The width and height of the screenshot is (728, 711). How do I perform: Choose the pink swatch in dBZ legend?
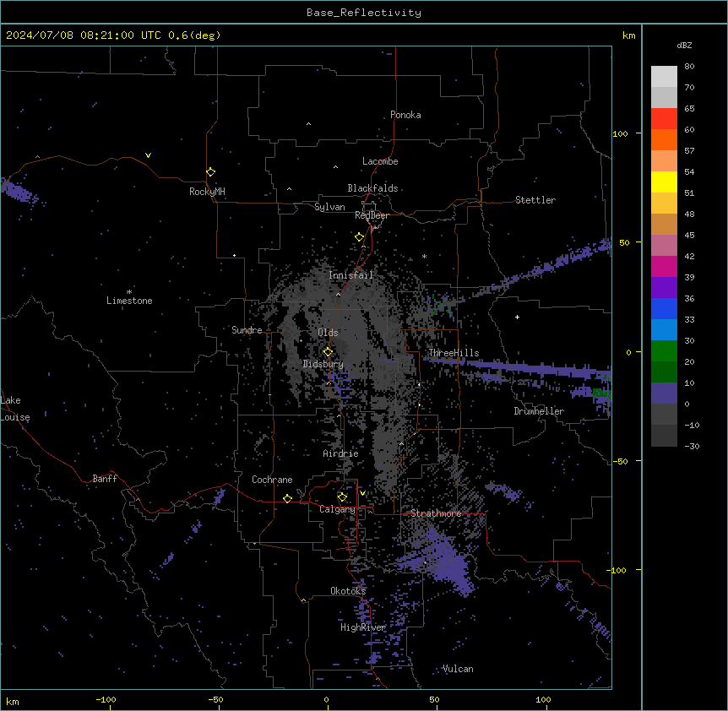pyautogui.click(x=664, y=245)
